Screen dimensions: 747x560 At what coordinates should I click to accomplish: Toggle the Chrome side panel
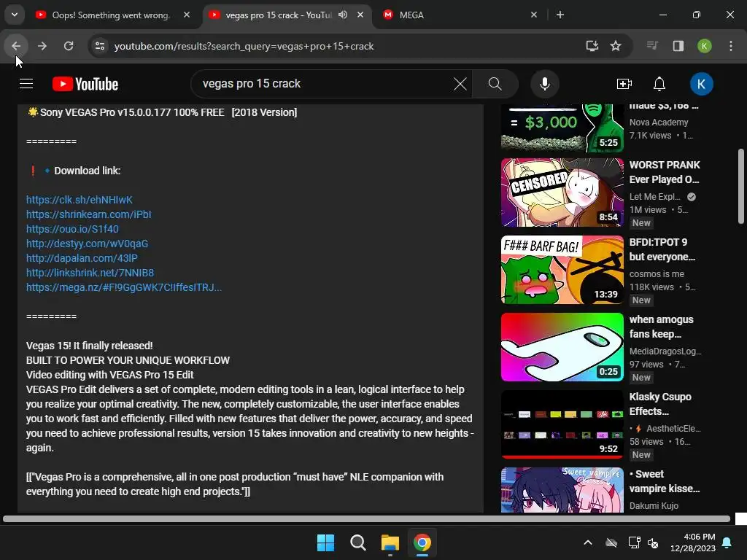click(678, 46)
